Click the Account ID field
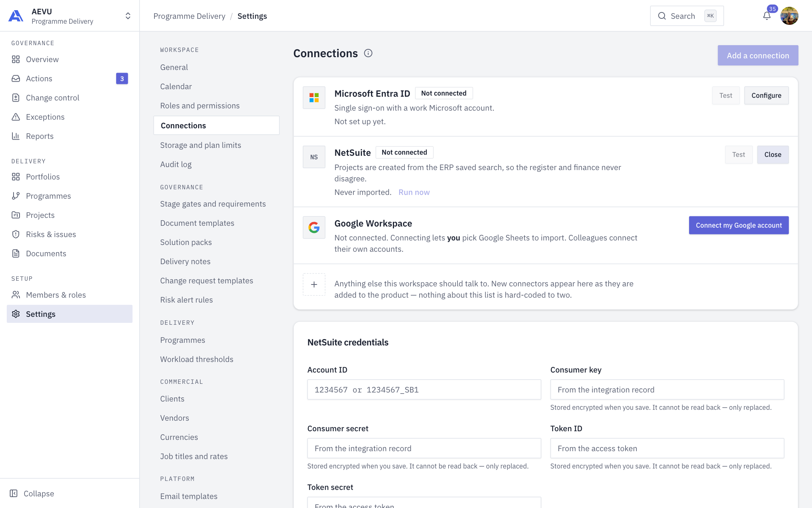The height and width of the screenshot is (508, 812). click(424, 389)
